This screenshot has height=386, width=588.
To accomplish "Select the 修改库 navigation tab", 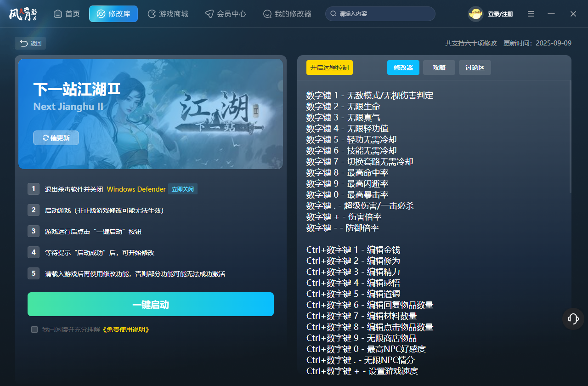I will click(113, 14).
